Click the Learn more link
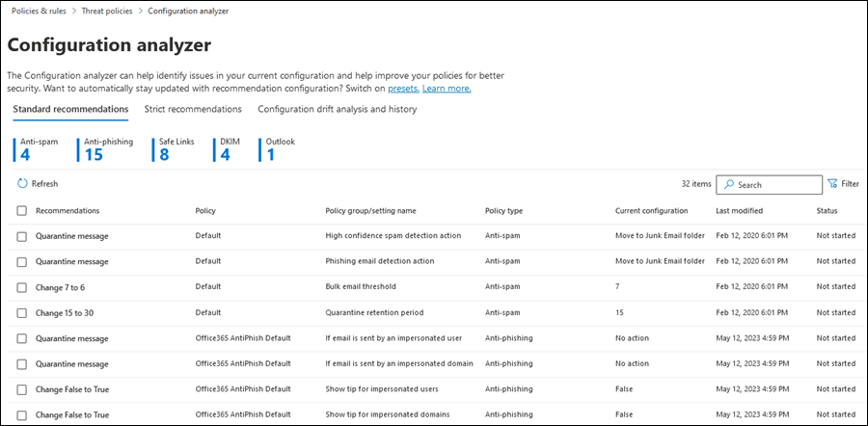Viewport: 868px width, 426px height. [x=447, y=88]
